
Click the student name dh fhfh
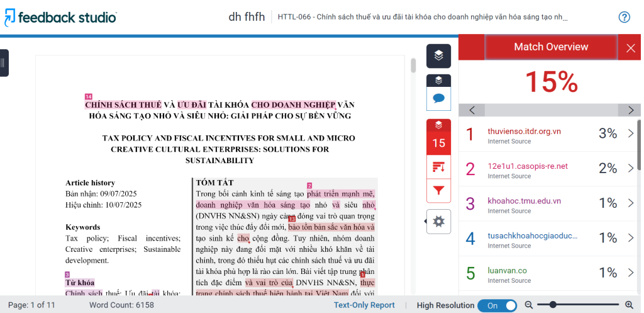point(247,17)
